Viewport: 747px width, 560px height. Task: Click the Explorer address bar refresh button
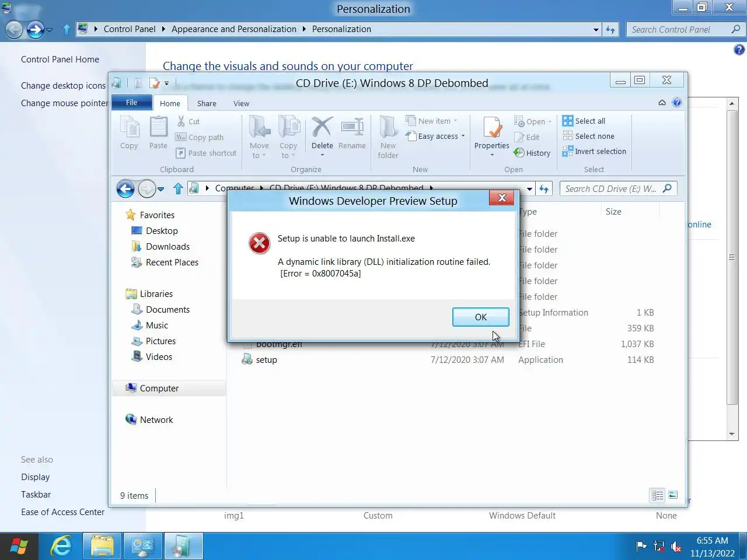(544, 188)
